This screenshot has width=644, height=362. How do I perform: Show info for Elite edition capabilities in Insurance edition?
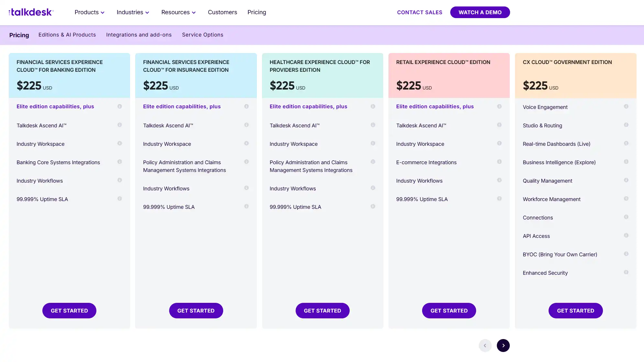pyautogui.click(x=246, y=106)
